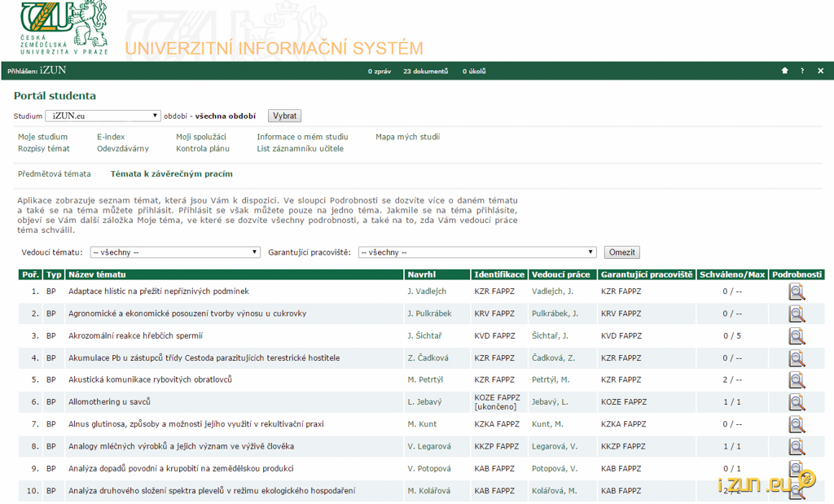
Task: Open details icon for Akrozomální reakce topic
Action: click(796, 335)
